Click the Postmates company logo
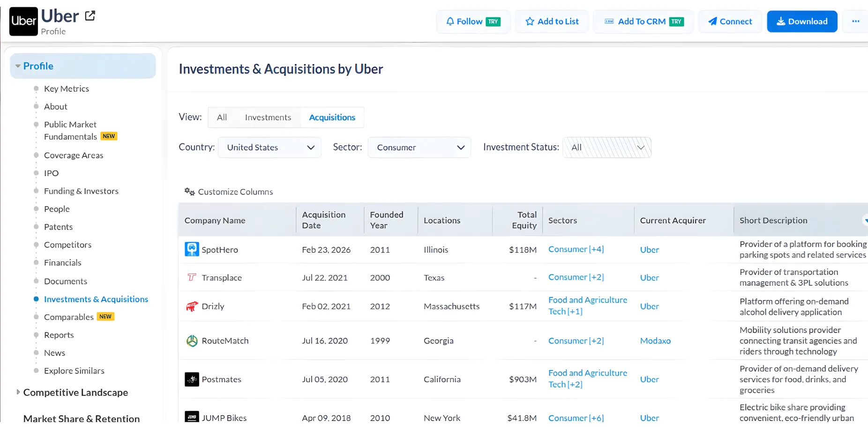This screenshot has height=431, width=868. coord(192,379)
